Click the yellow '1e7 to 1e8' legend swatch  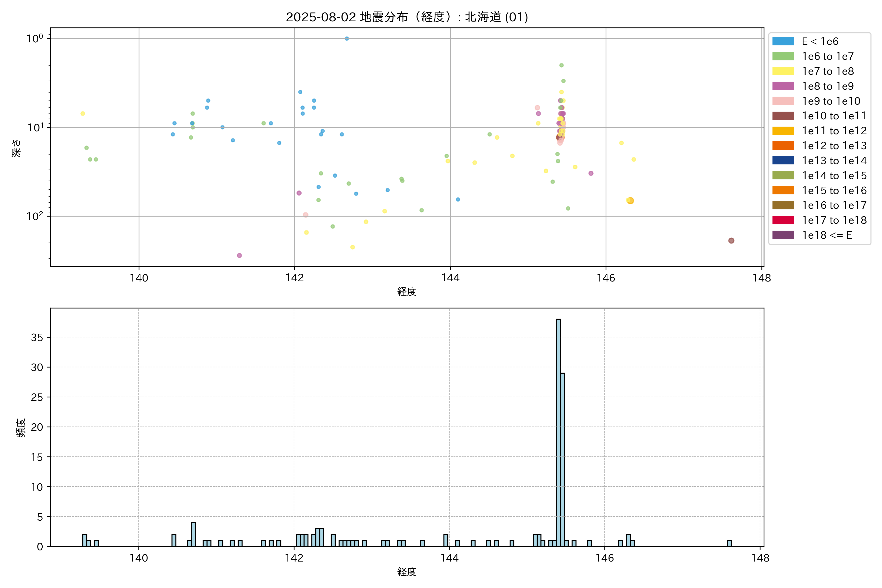(783, 71)
